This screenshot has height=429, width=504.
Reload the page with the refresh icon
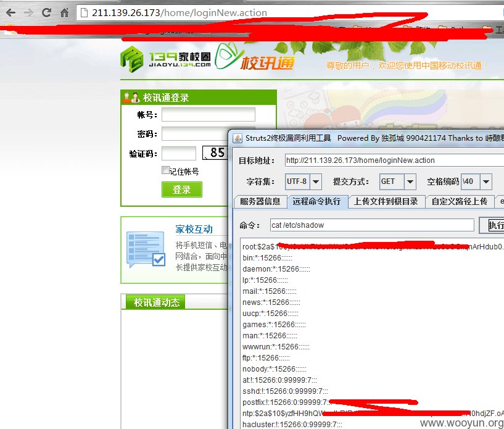(x=47, y=13)
